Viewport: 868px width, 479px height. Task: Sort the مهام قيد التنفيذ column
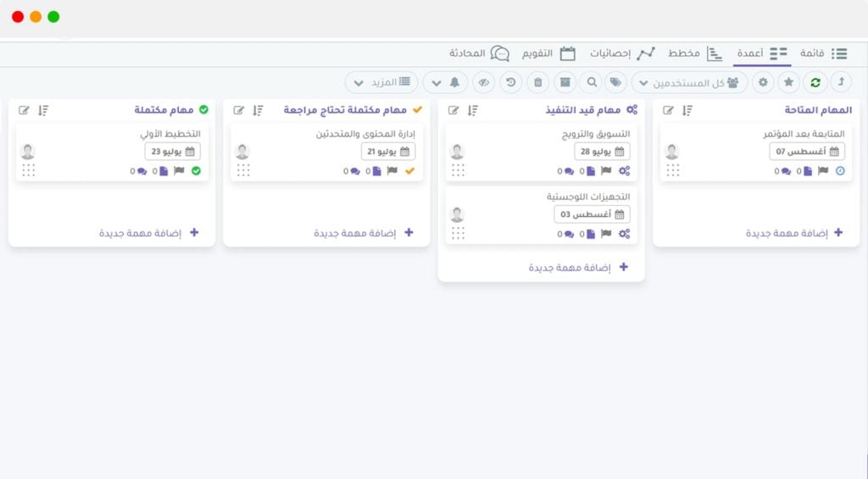click(x=473, y=110)
